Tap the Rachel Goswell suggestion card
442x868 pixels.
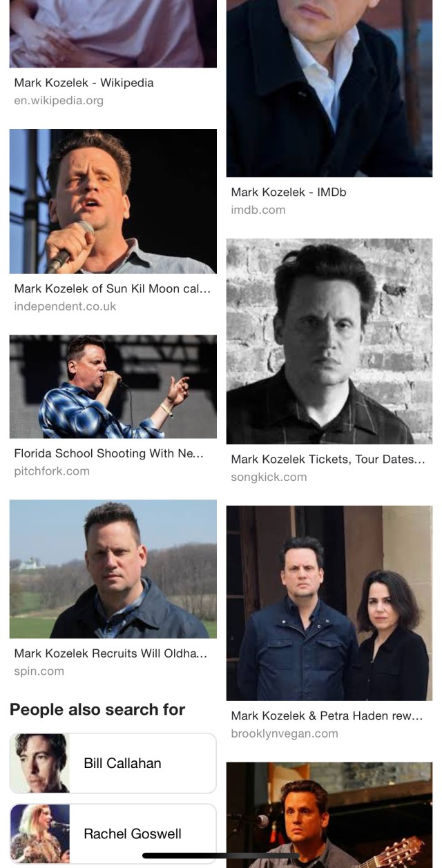coord(113,834)
